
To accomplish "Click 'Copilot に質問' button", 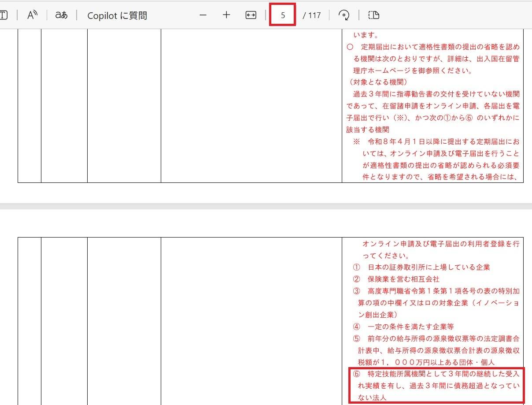I will point(117,15).
